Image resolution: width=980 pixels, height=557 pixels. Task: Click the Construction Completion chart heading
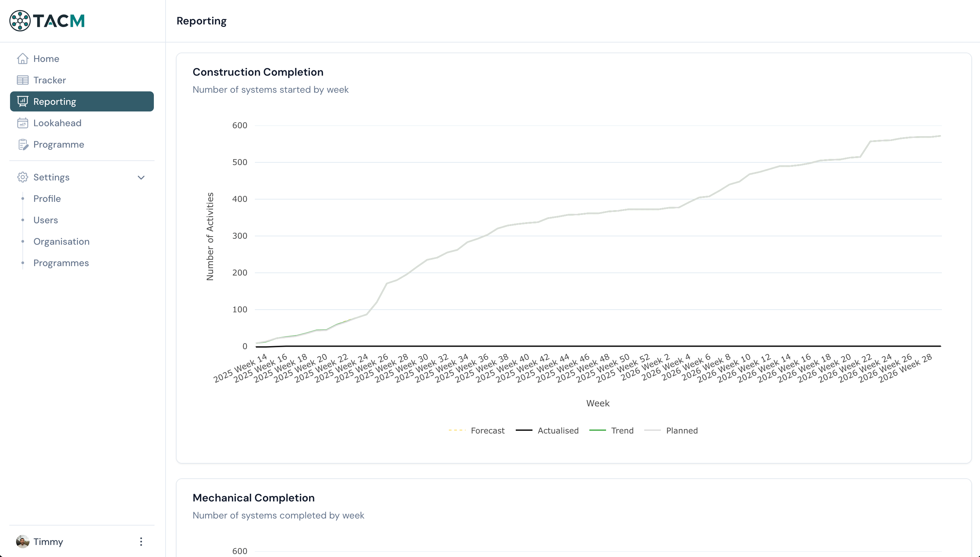click(x=258, y=72)
